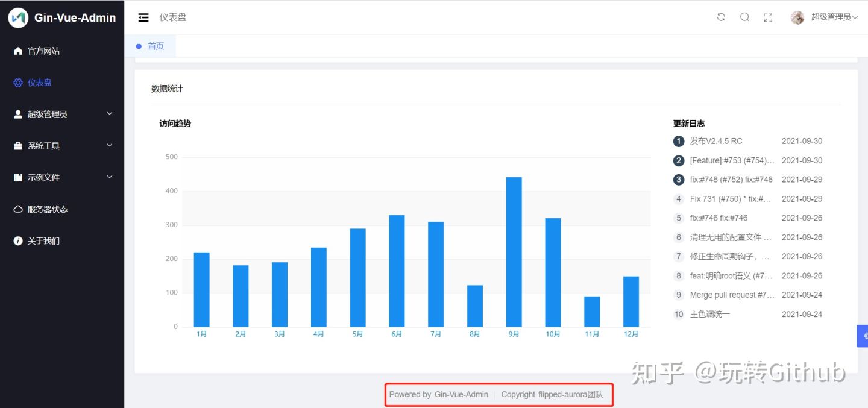The height and width of the screenshot is (408, 868).
Task: Toggle the sidebar collapse hamburger icon
Action: pyautogui.click(x=143, y=17)
